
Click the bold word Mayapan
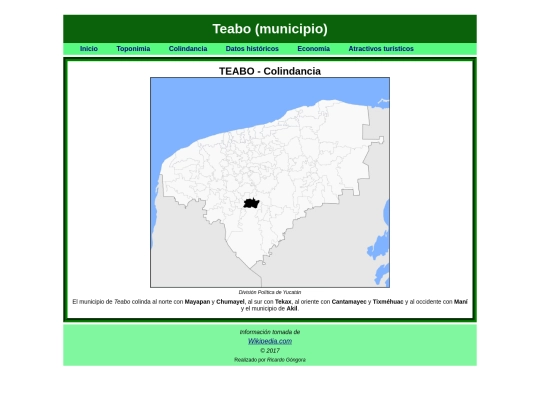point(197,302)
